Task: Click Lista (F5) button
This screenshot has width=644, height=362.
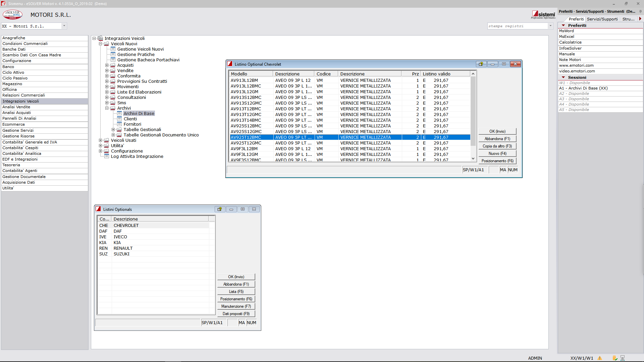Action: (x=236, y=292)
